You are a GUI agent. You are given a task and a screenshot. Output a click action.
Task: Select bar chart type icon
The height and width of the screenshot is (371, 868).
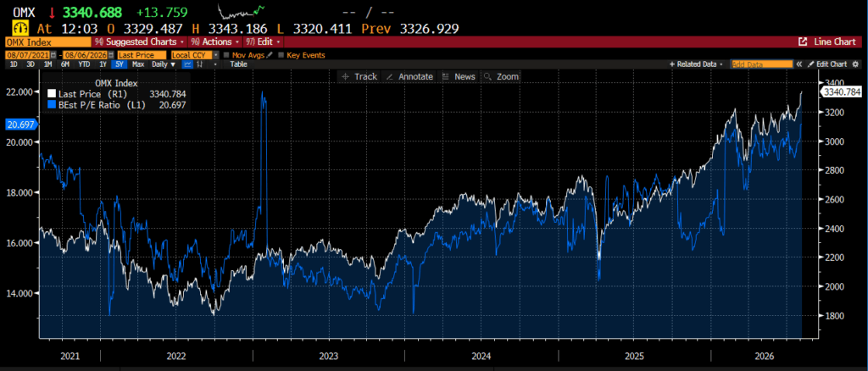tap(200, 64)
